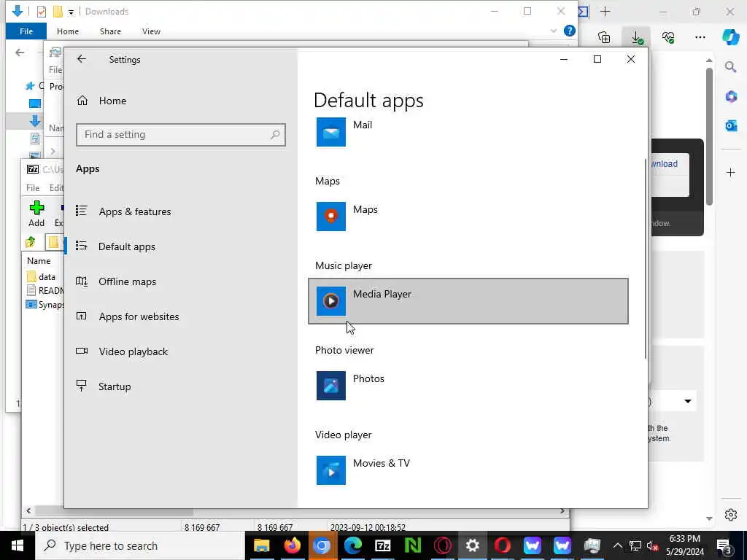Screen dimensions: 747x560
Task: Open Copilot icon in Edge
Action: pos(730,37)
